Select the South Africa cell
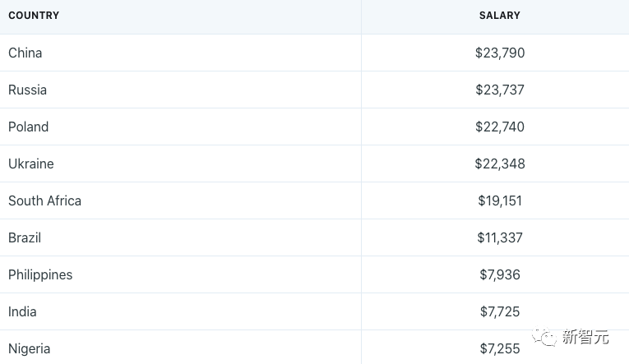This screenshot has height=364, width=629. 44,200
